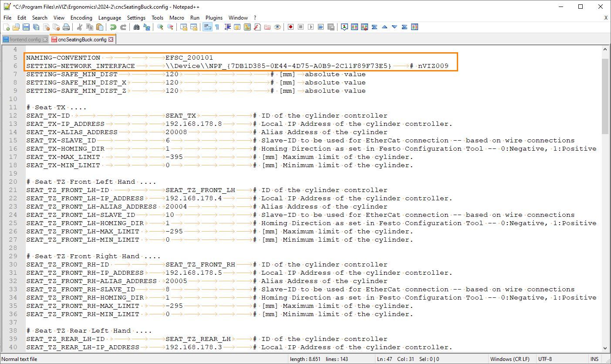Click scroll-down arrow of vertical scrollbar
Image resolution: width=611 pixels, height=364 pixels.
click(605, 348)
